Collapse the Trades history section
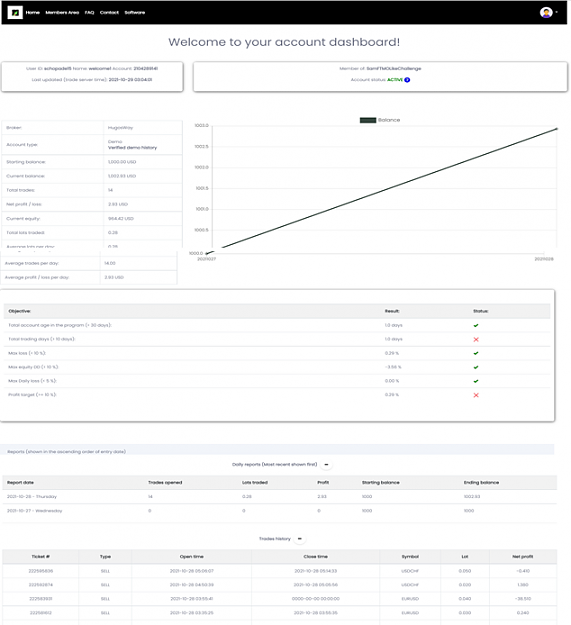571x625 pixels. 300,539
